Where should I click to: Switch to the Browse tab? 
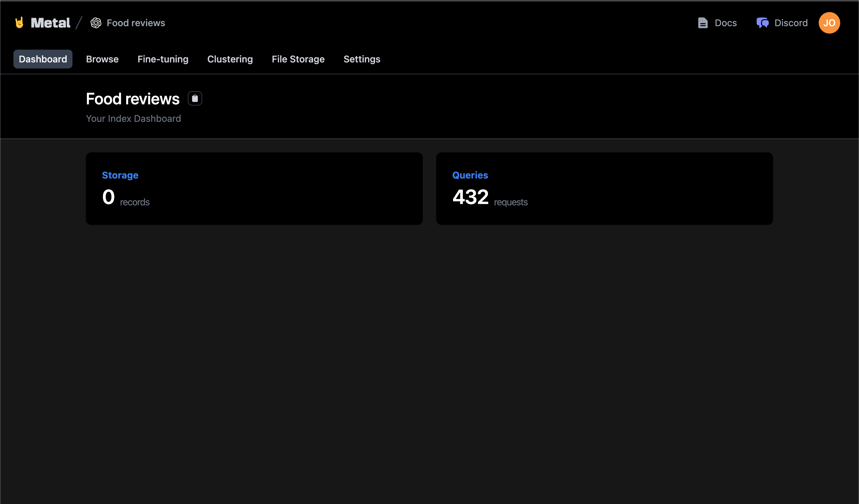[x=102, y=59]
